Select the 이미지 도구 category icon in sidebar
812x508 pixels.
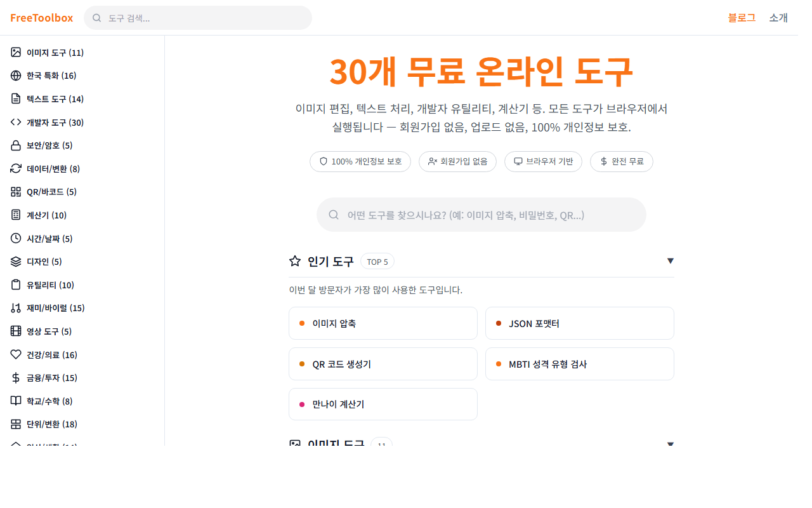[15, 51]
